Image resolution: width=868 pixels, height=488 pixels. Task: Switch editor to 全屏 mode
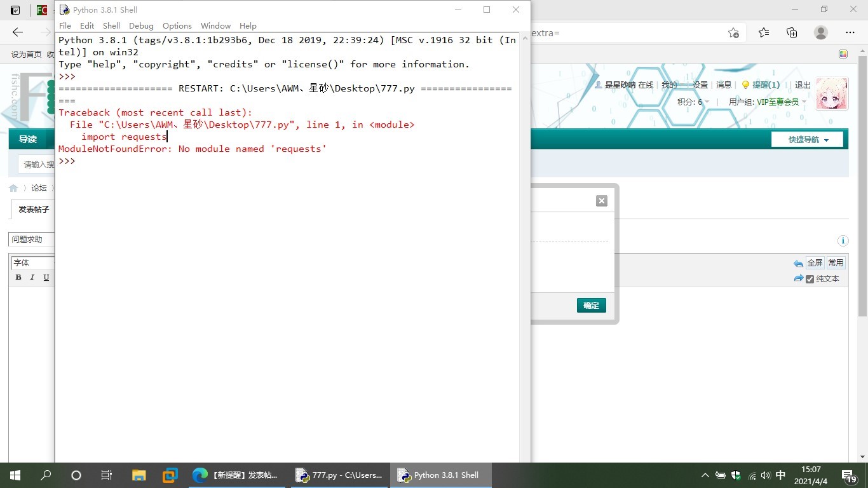[x=815, y=262]
